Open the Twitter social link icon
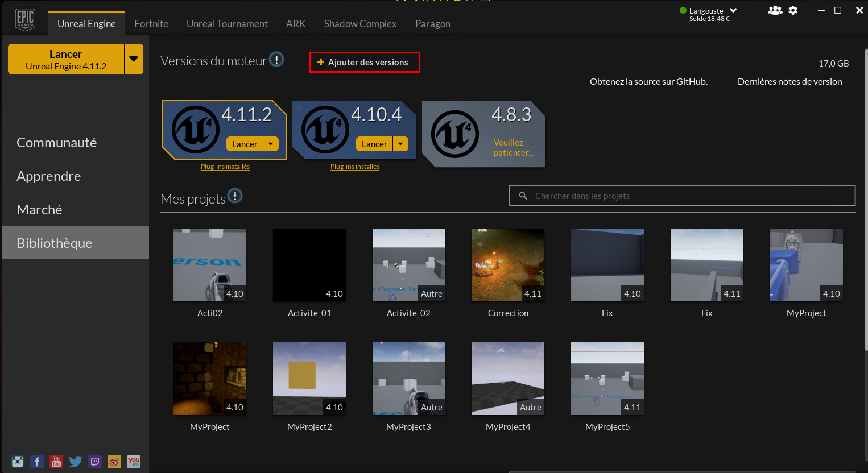The image size is (868, 473). click(76, 462)
